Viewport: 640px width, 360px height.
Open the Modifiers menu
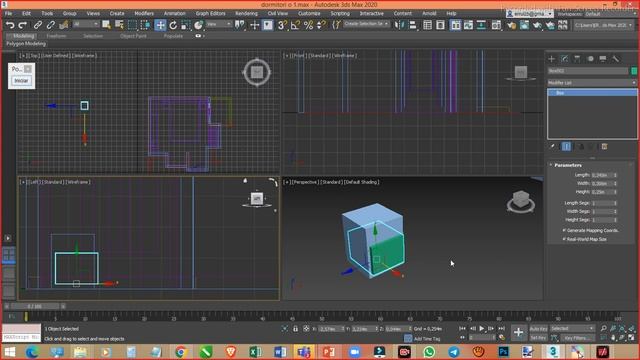(144, 13)
